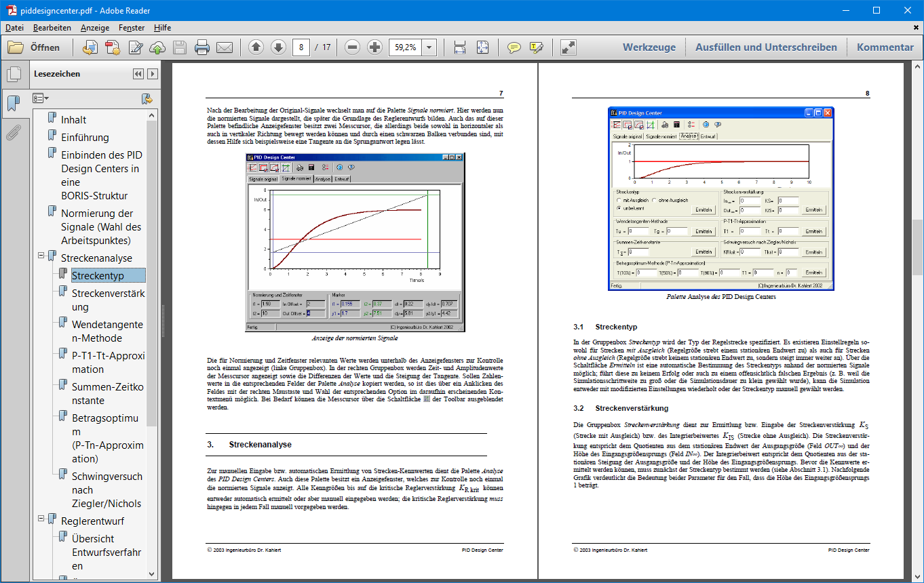Screen dimensions: 924x583
Task: Toggle the bookmarks panel ribbon icon
Action: point(13,104)
